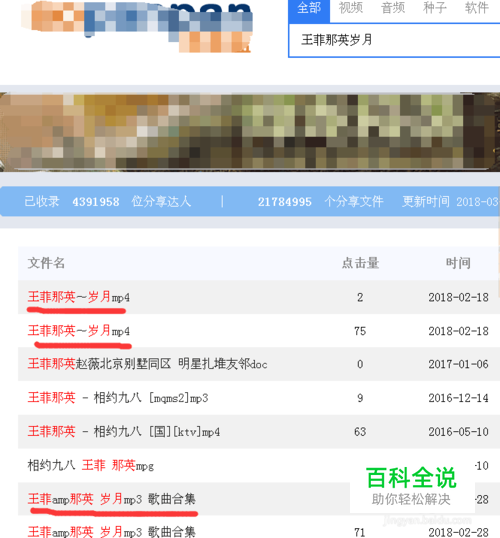The height and width of the screenshot is (538, 500).
Task: Switch to the 种子 tab
Action: (435, 8)
